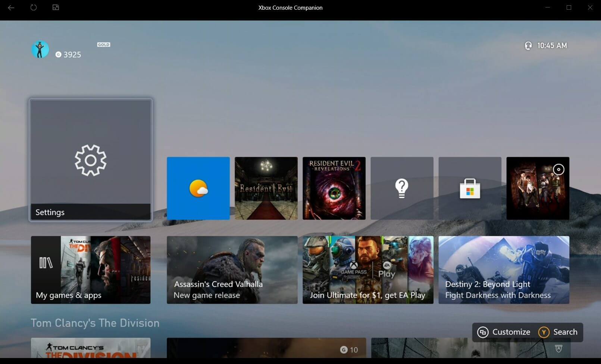The width and height of the screenshot is (601, 364).
Task: Select Tom Clancy's The Division heading
Action: pyautogui.click(x=95, y=323)
